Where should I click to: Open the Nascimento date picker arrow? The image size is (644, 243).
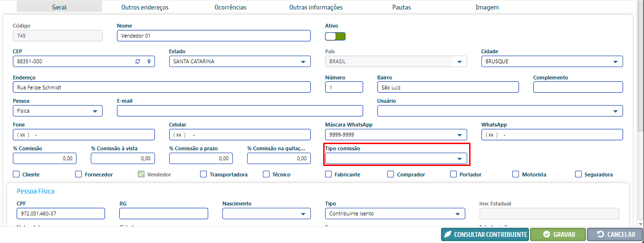303,214
